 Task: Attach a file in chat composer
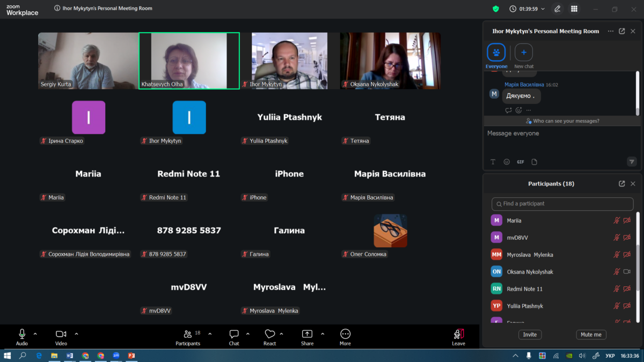coord(535,162)
